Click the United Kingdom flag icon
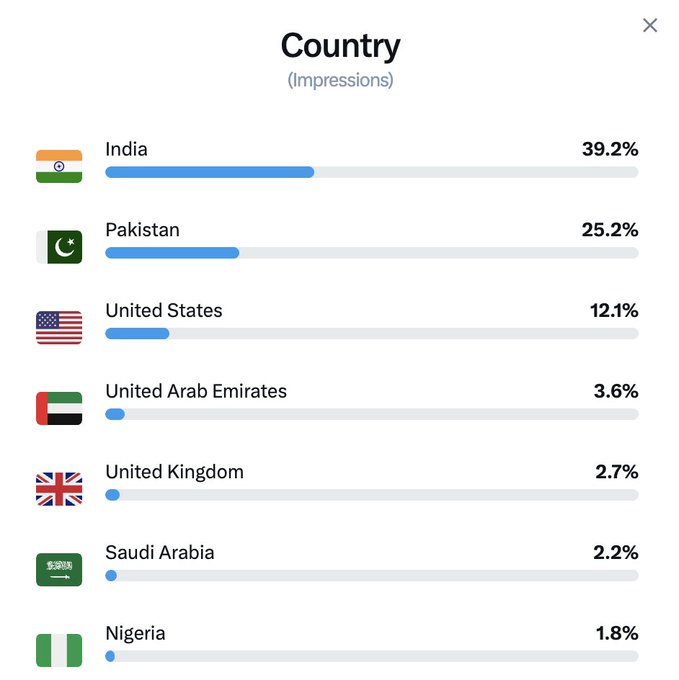 [59, 489]
